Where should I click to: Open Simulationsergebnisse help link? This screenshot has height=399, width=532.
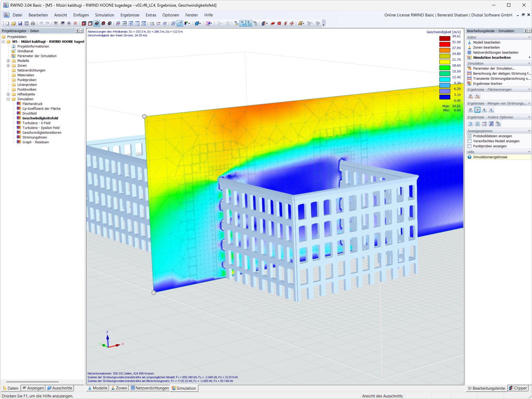490,157
